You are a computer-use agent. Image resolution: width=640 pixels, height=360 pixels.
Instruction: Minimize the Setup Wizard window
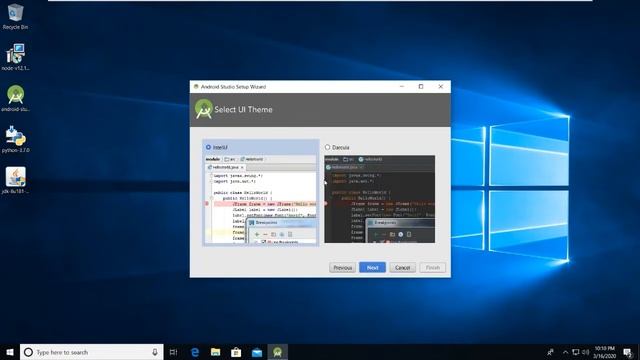pyautogui.click(x=402, y=87)
